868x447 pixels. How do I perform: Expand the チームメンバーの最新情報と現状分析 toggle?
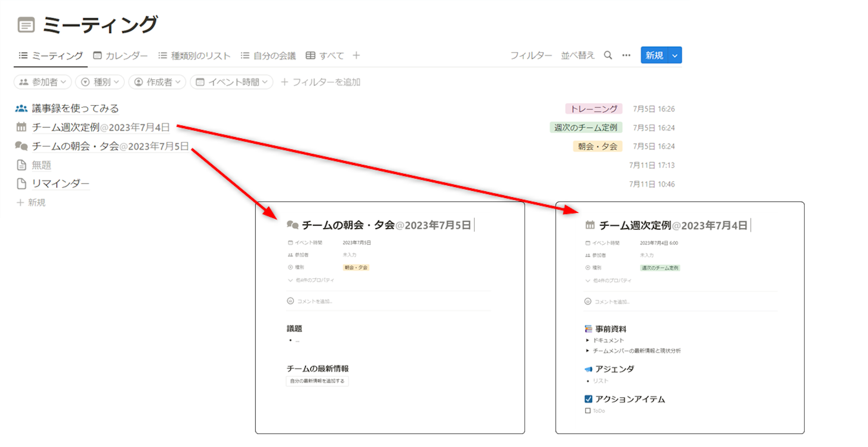[587, 351]
